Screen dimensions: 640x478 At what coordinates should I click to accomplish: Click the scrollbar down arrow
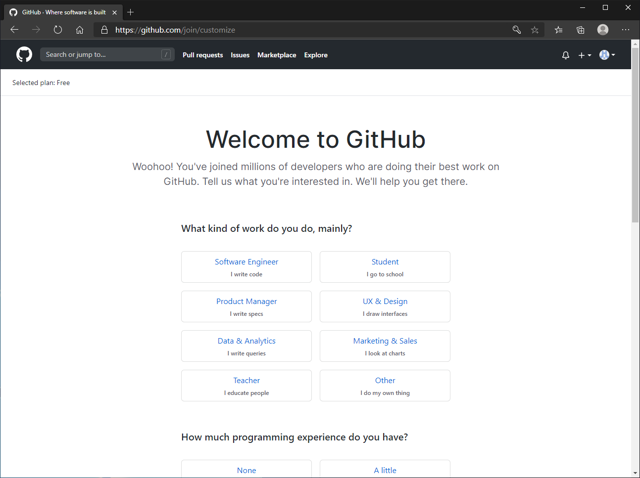[635, 473]
